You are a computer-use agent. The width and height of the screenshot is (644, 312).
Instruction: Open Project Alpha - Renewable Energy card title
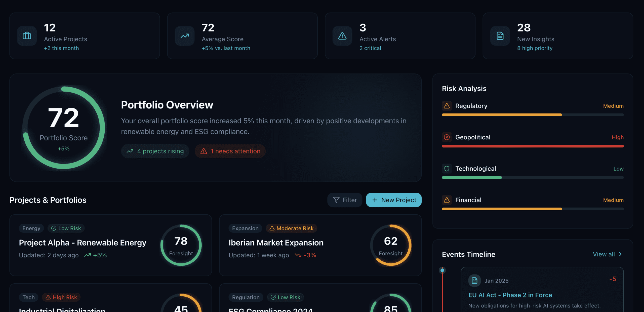pos(83,243)
